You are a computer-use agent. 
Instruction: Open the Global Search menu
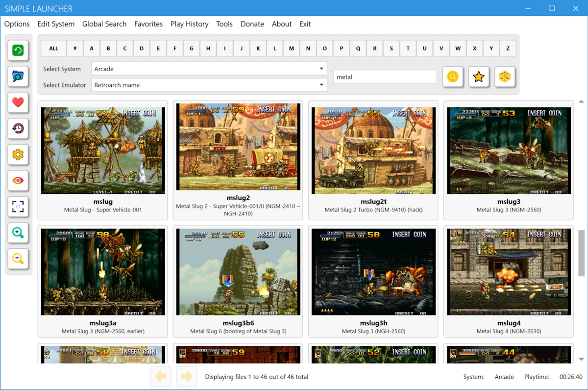(x=104, y=24)
